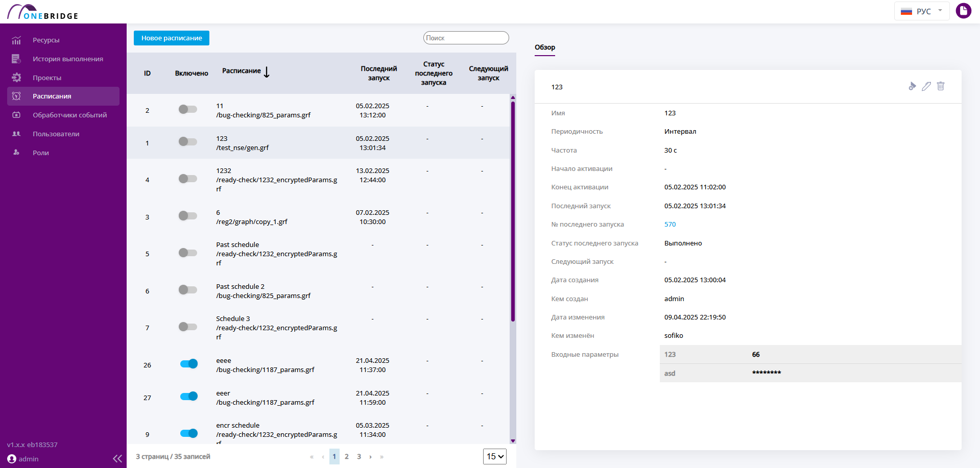Open История выполнения in the sidebar
Screen dimensions: 980x468
68,59
